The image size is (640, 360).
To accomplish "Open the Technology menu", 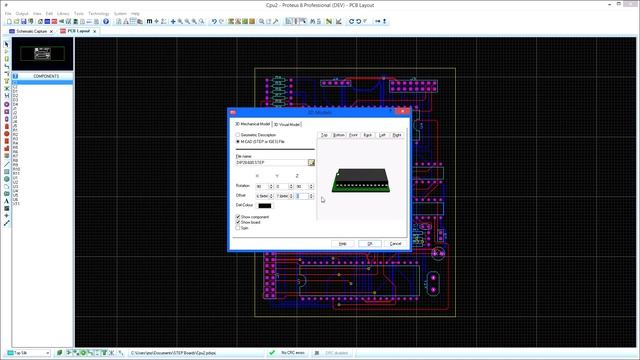I will 99,13.
